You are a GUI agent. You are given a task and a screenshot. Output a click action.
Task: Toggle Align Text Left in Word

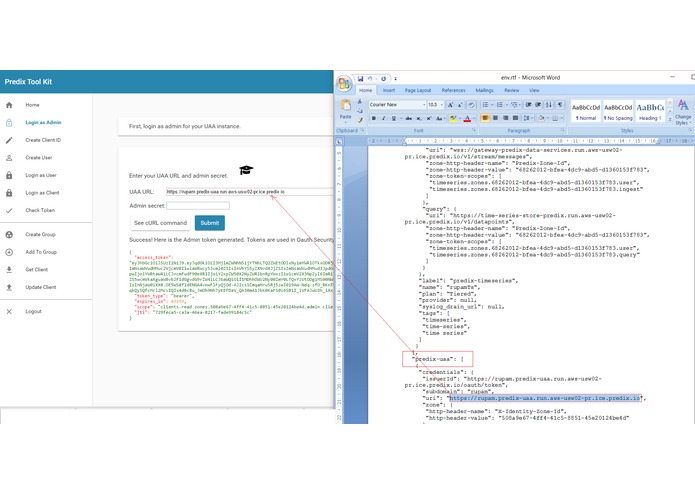click(485, 118)
